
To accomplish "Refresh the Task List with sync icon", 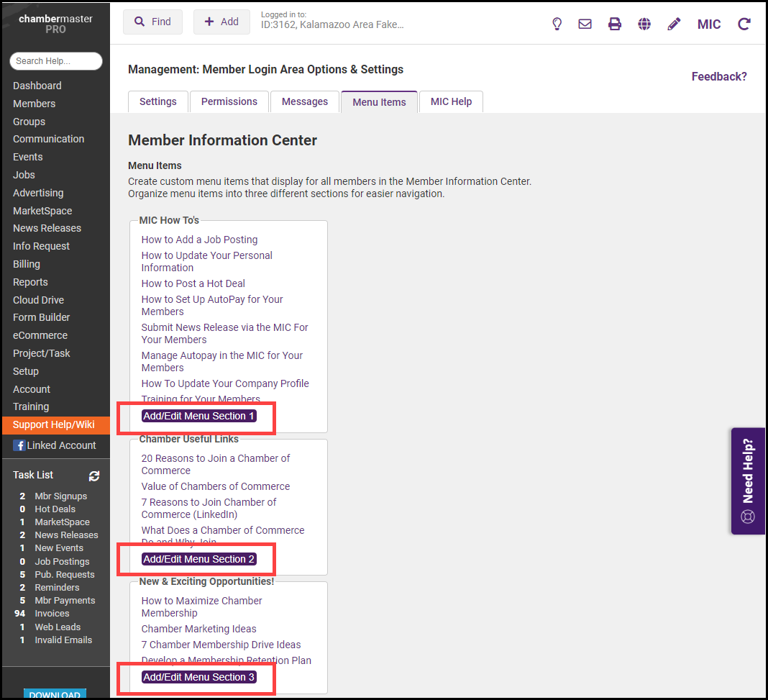I will [x=94, y=476].
